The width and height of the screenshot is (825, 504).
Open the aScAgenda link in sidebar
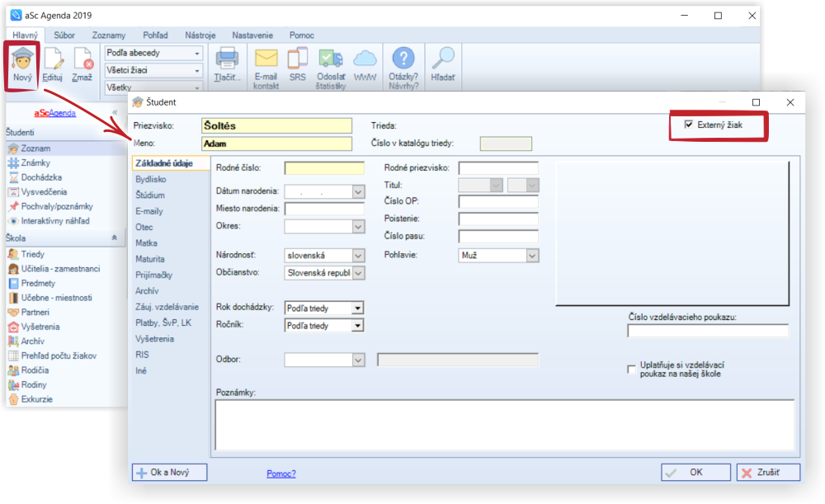[54, 112]
